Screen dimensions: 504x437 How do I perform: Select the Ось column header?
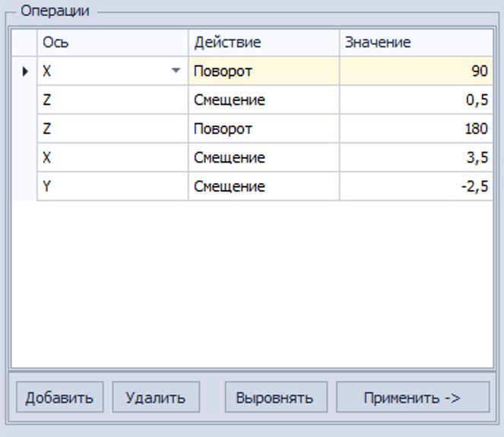pos(113,43)
